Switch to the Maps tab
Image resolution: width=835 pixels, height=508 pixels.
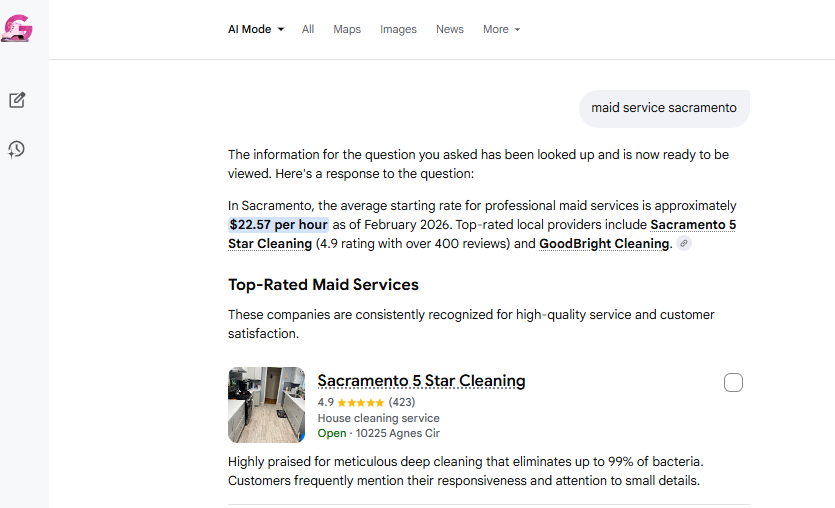click(x=347, y=29)
